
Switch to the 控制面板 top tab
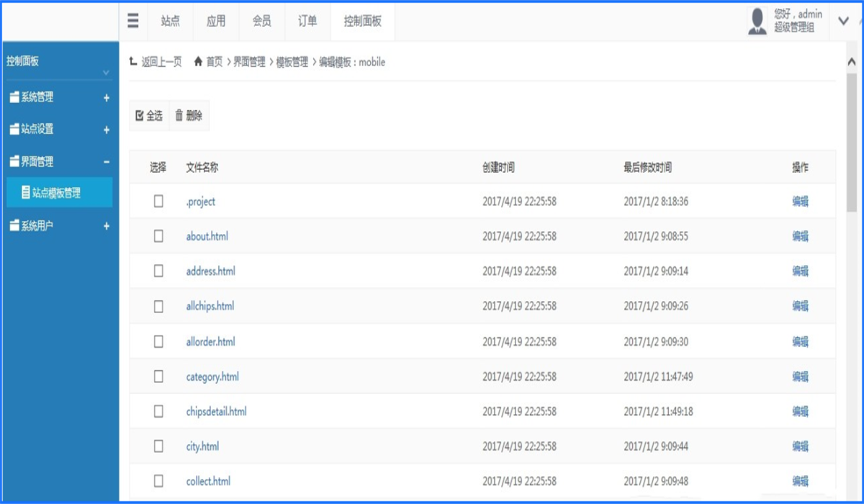(363, 22)
